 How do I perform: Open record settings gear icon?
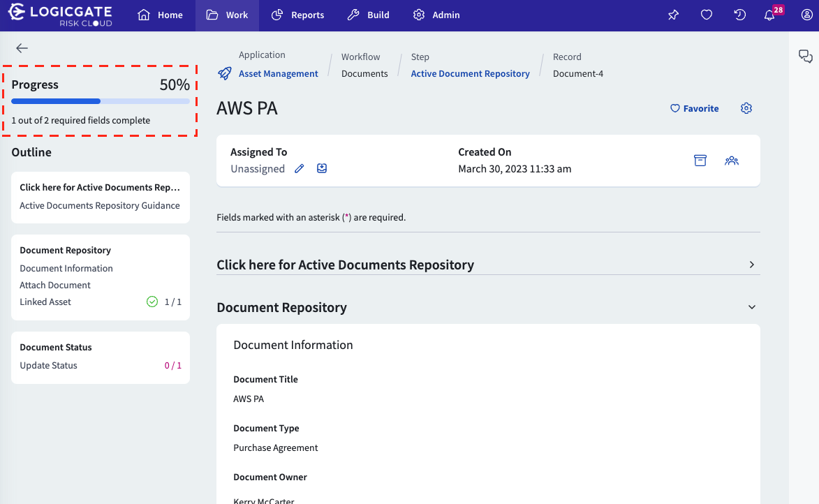point(746,108)
